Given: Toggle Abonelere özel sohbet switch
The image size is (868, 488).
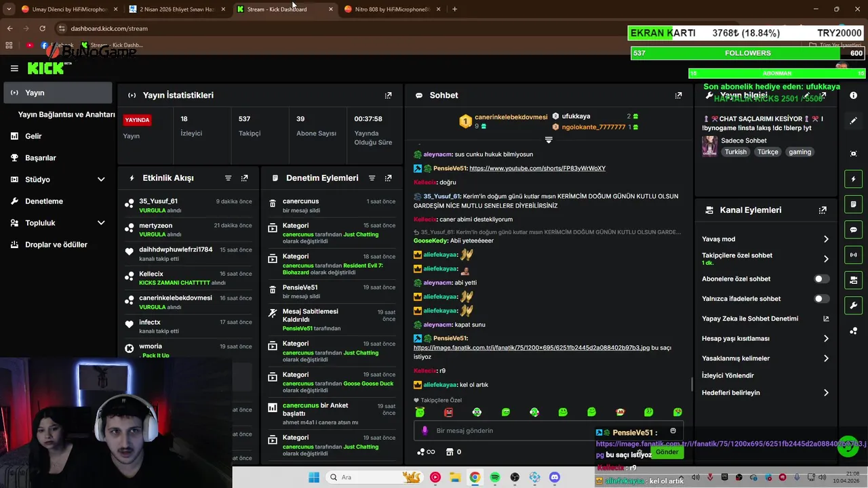Looking at the screenshot, I should (x=821, y=279).
